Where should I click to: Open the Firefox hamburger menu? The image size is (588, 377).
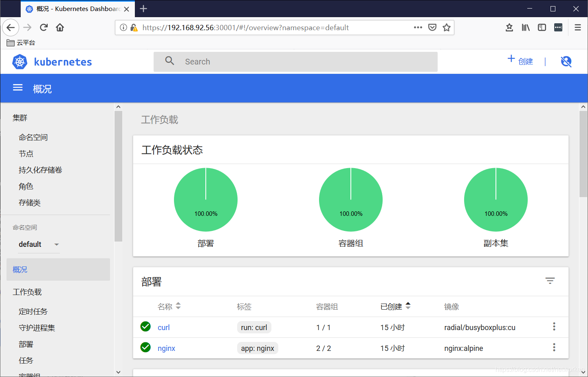(x=578, y=27)
